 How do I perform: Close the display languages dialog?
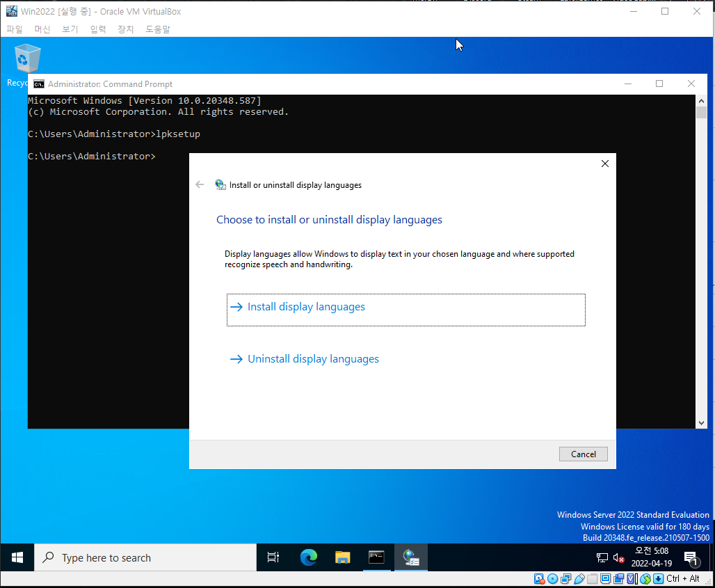tap(604, 164)
